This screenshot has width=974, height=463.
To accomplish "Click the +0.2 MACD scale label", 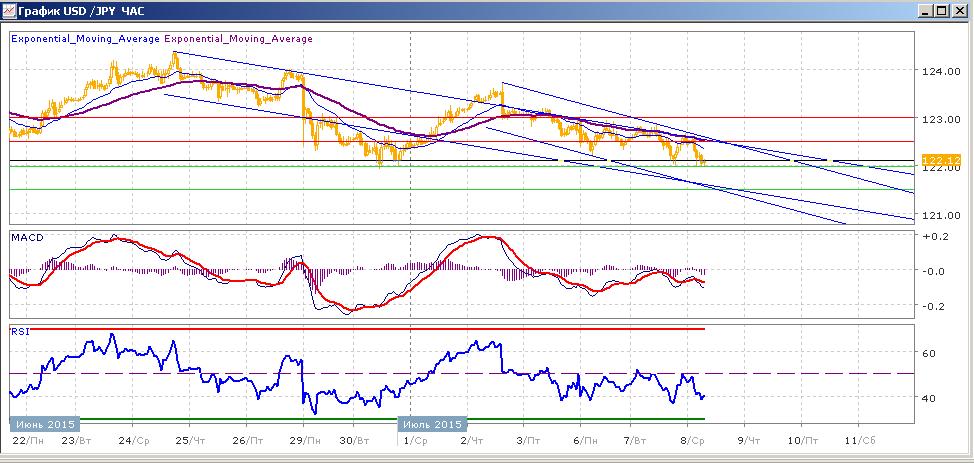I will click(x=933, y=237).
